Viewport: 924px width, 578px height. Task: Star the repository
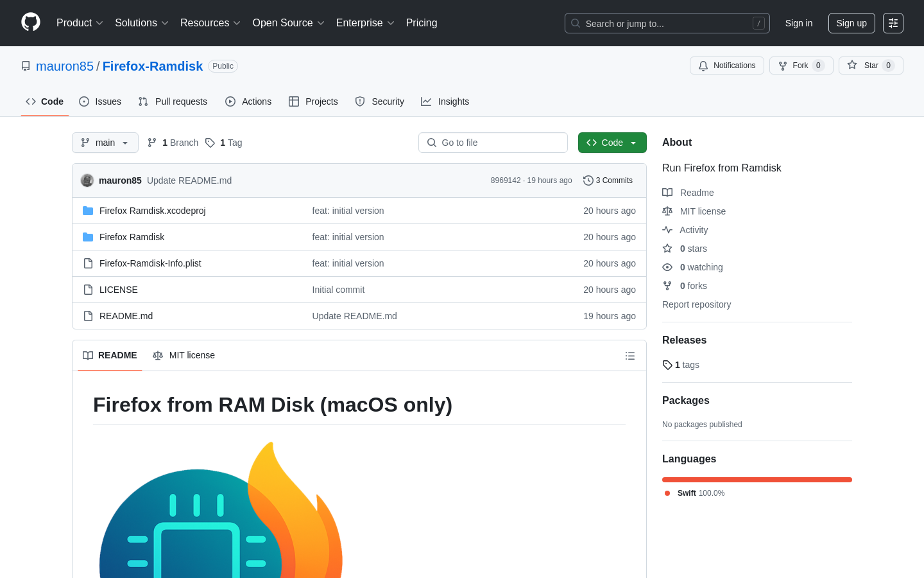click(871, 66)
